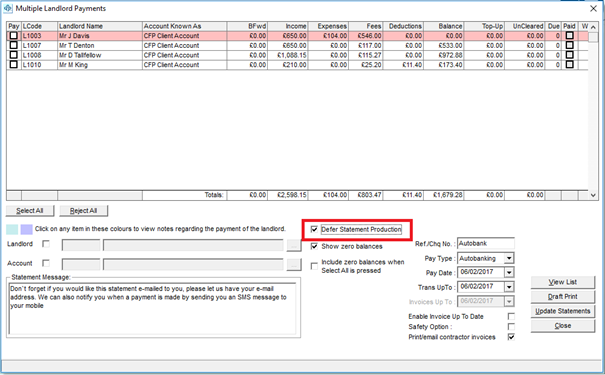Click the Account lookup ellipsis button
The width and height of the screenshot is (605, 375).
point(294,264)
